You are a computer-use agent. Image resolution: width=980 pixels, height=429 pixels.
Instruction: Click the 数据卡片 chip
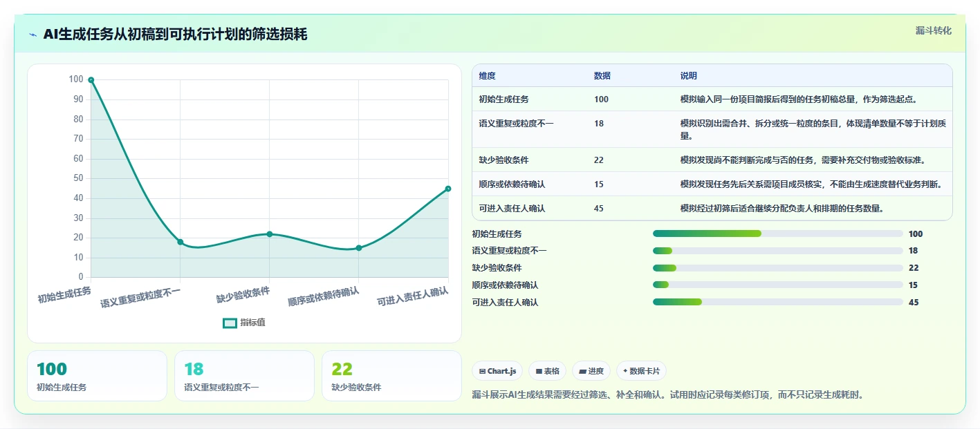pos(641,371)
